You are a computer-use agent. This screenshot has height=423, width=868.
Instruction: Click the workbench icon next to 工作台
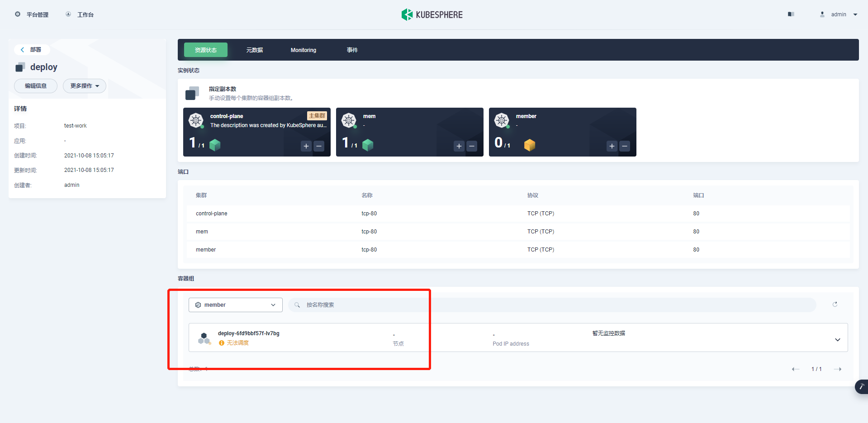[x=68, y=14]
